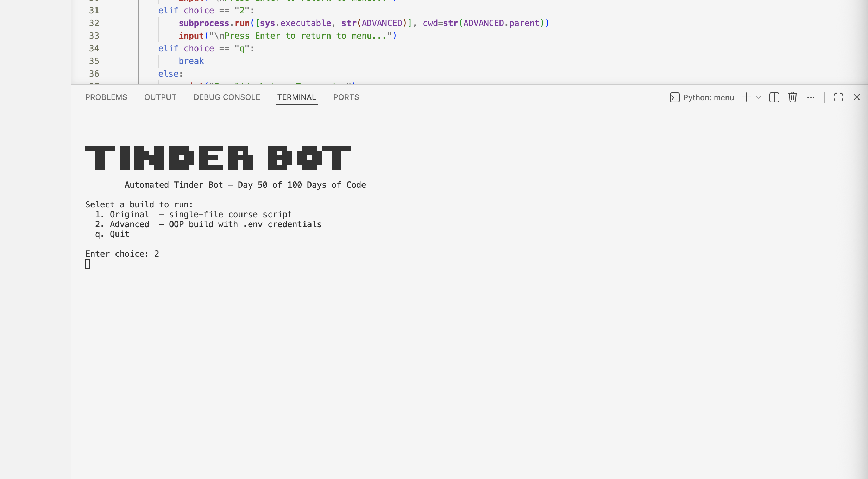
Task: Kill terminal with the trash icon
Action: click(x=792, y=97)
